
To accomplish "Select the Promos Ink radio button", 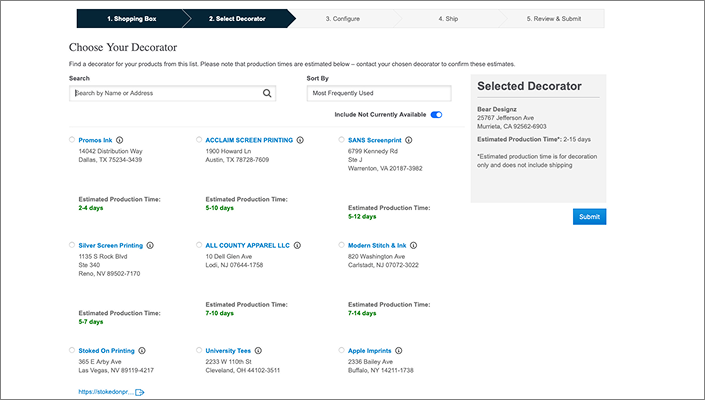I will point(72,140).
